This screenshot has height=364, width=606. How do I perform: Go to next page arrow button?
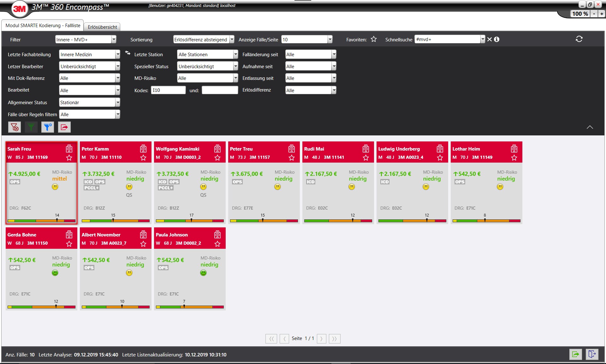[x=321, y=339]
